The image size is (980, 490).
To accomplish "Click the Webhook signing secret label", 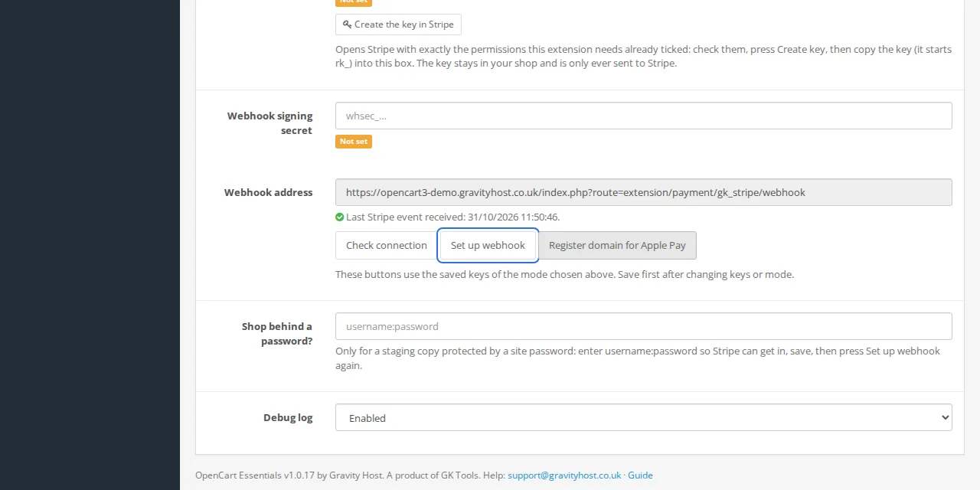I will [x=269, y=123].
